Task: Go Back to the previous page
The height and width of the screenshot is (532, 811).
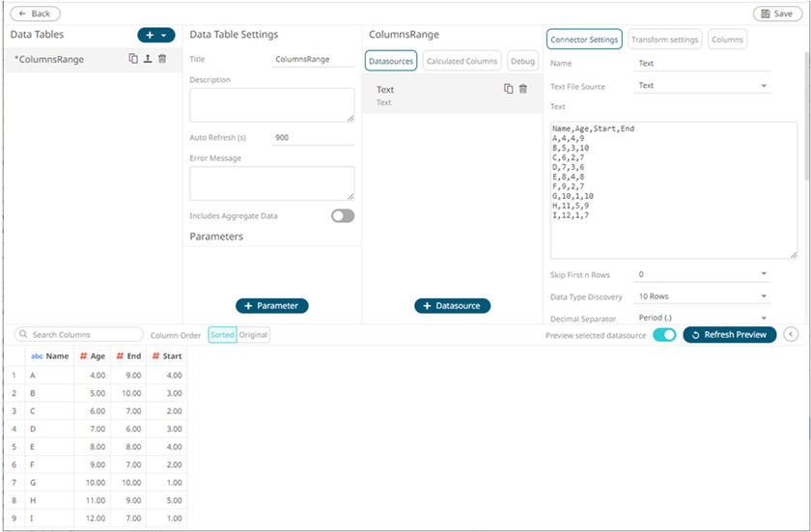Action: point(35,14)
